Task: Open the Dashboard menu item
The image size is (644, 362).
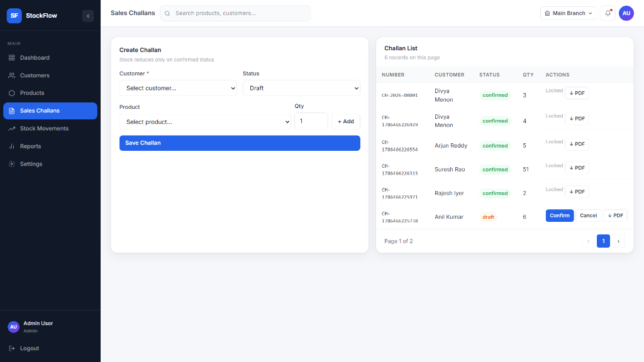Action: (50, 58)
